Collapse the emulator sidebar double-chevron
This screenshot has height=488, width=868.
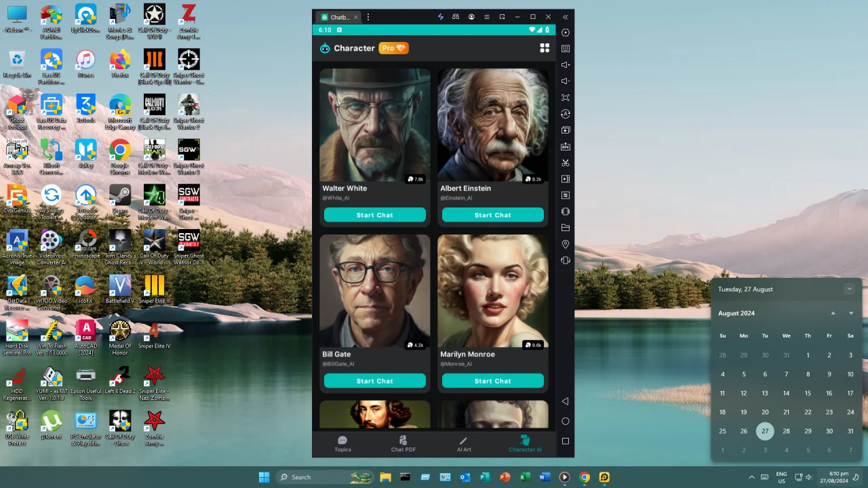pos(565,17)
